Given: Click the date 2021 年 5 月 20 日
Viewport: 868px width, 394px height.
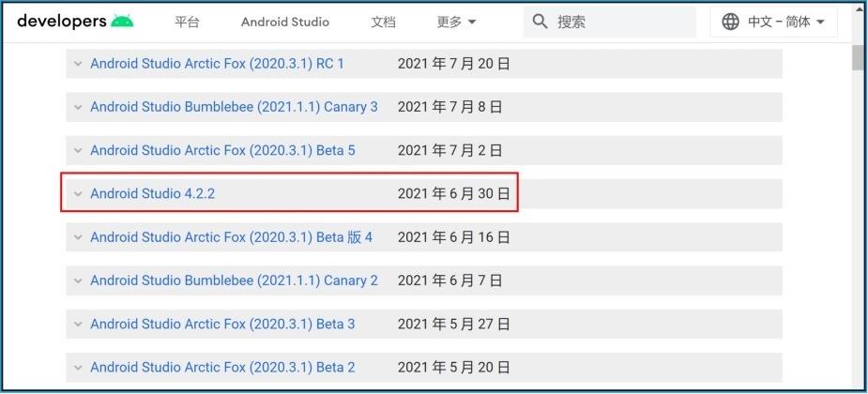Looking at the screenshot, I should [x=454, y=368].
